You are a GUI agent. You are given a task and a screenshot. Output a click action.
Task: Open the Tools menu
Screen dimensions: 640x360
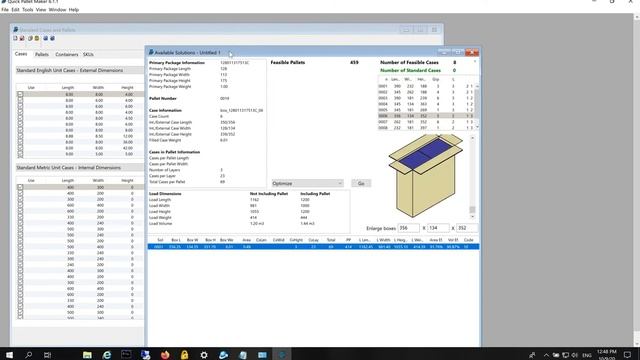(x=27, y=9)
